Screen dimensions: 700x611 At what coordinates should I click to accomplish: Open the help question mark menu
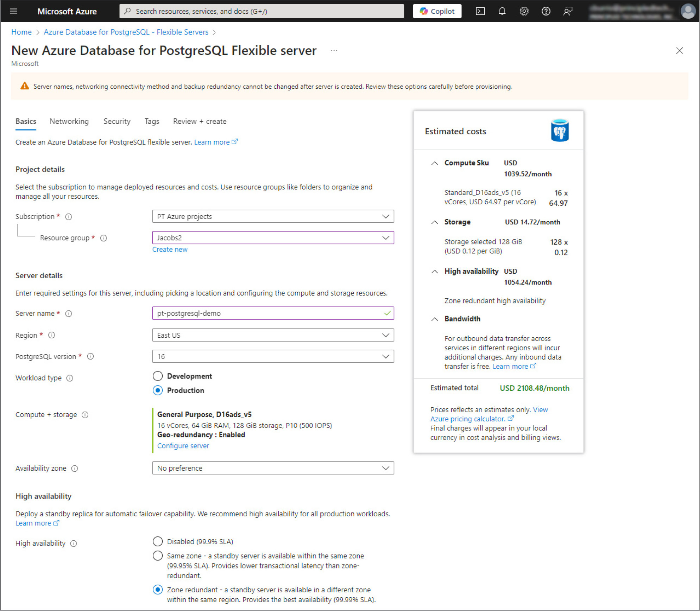tap(546, 11)
